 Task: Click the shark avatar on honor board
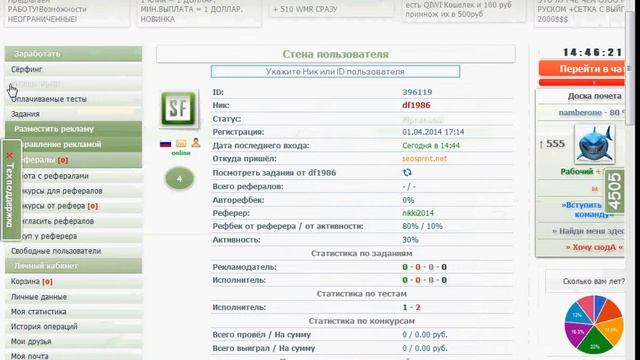pyautogui.click(x=594, y=144)
